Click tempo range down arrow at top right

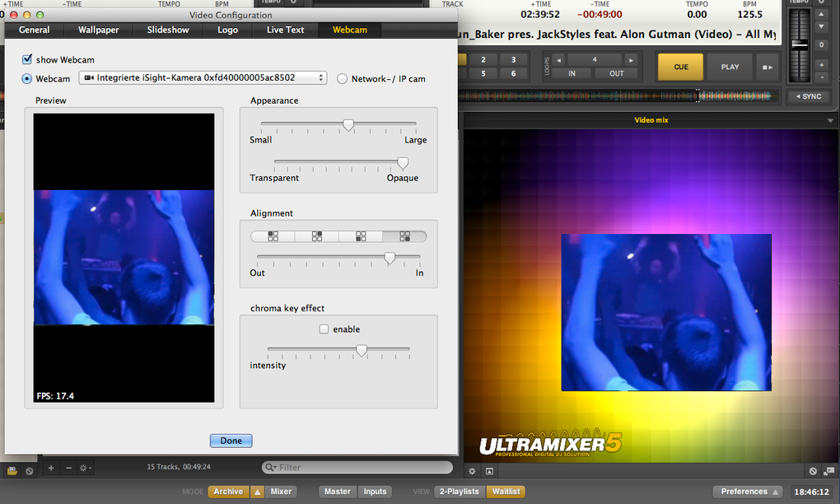pos(821,27)
